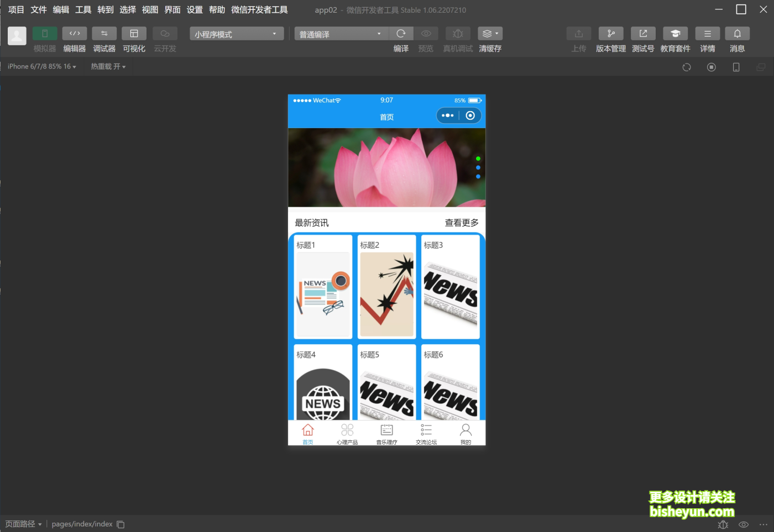Toggle the editor (编辑器) panel

(x=75, y=34)
